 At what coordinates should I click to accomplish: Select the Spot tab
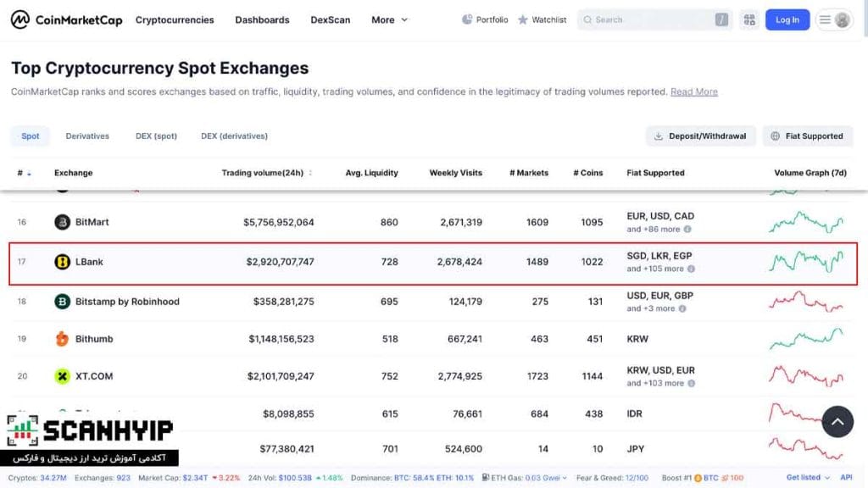31,136
